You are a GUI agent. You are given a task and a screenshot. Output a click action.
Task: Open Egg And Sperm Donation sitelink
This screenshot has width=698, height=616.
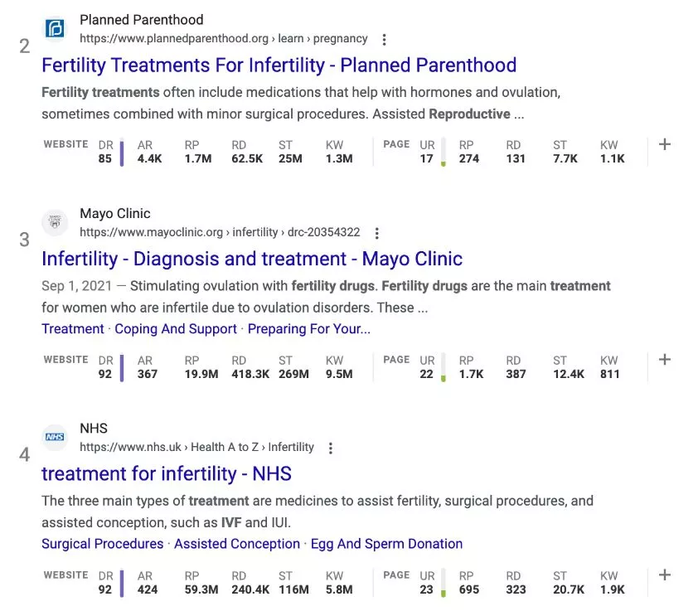[x=386, y=544]
